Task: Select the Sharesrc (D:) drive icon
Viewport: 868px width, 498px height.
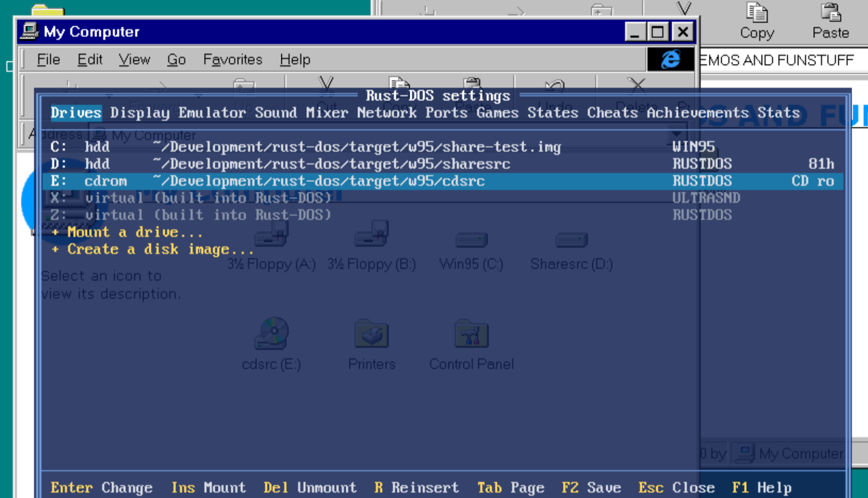Action: 571,239
